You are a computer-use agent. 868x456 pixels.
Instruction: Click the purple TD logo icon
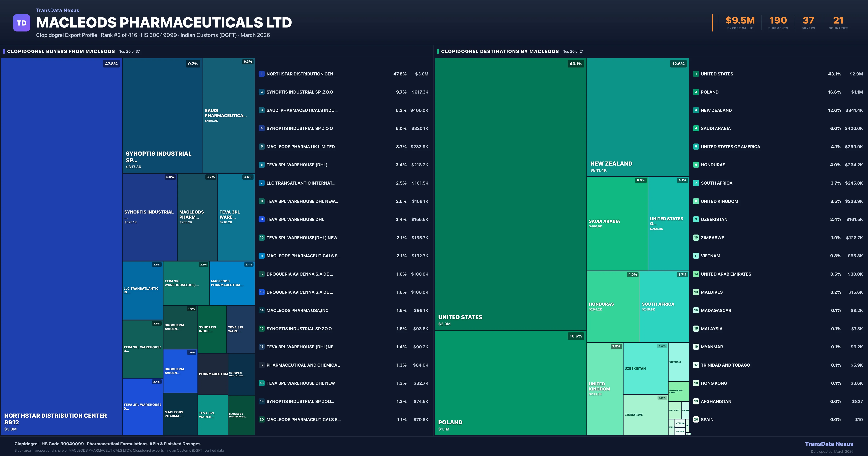click(x=22, y=23)
